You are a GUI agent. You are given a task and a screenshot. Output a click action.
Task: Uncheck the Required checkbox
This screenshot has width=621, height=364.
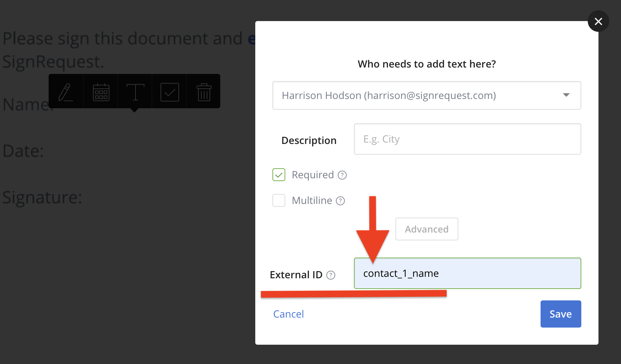279,175
